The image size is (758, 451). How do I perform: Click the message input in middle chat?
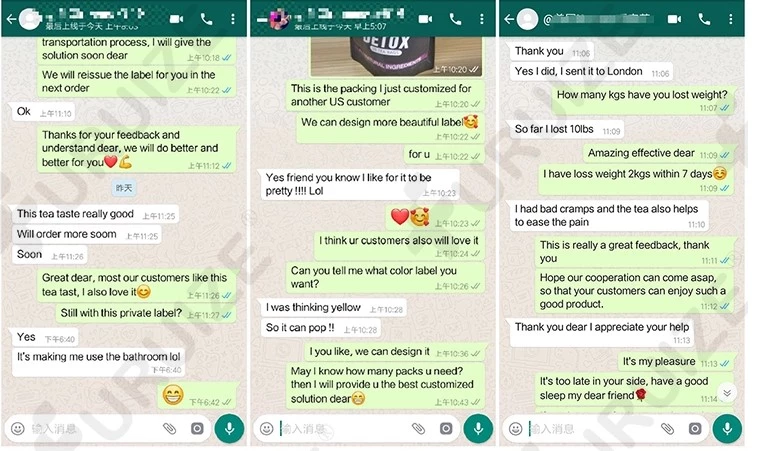344,429
